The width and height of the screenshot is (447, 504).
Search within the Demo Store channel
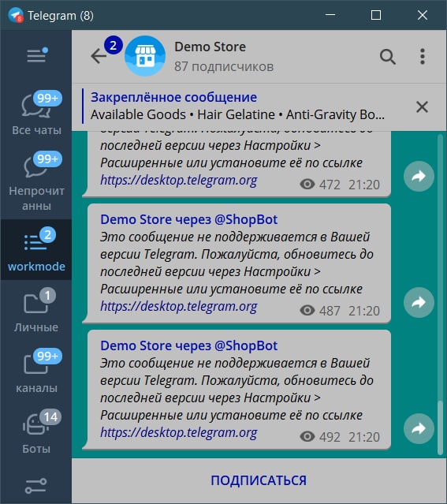pyautogui.click(x=388, y=57)
